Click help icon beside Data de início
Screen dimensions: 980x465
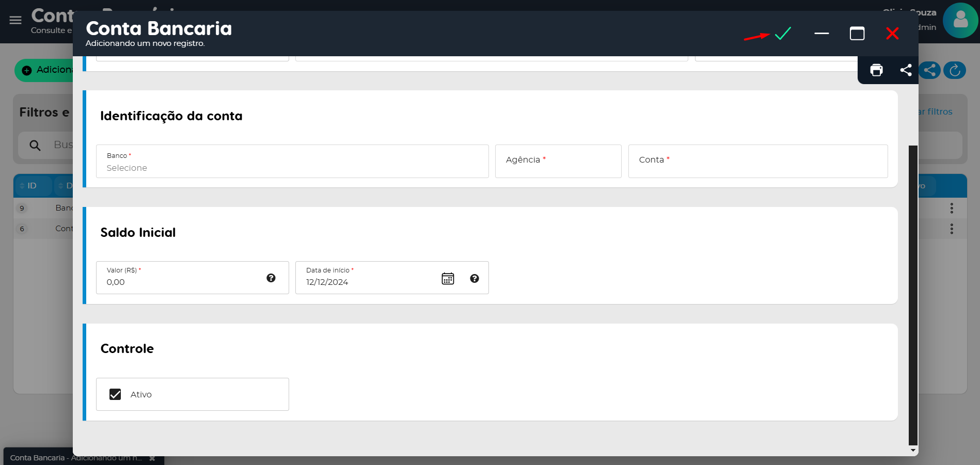point(475,279)
